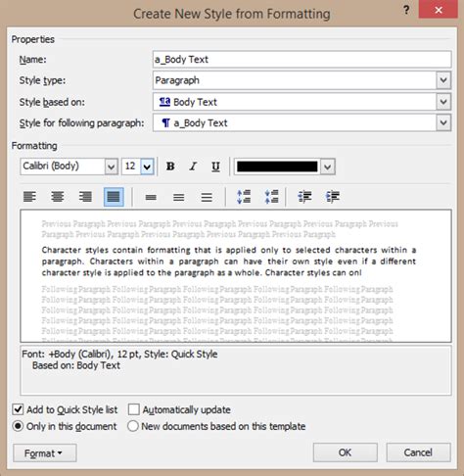This screenshot has height=476, width=464.
Task: Click the font size value 12
Action: coord(131,167)
